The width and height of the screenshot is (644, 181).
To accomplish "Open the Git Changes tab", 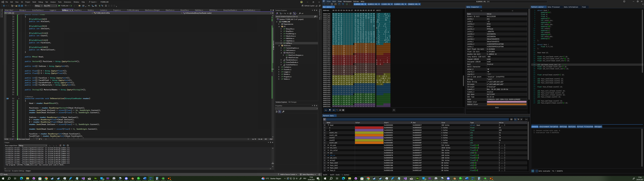I will point(292,102).
